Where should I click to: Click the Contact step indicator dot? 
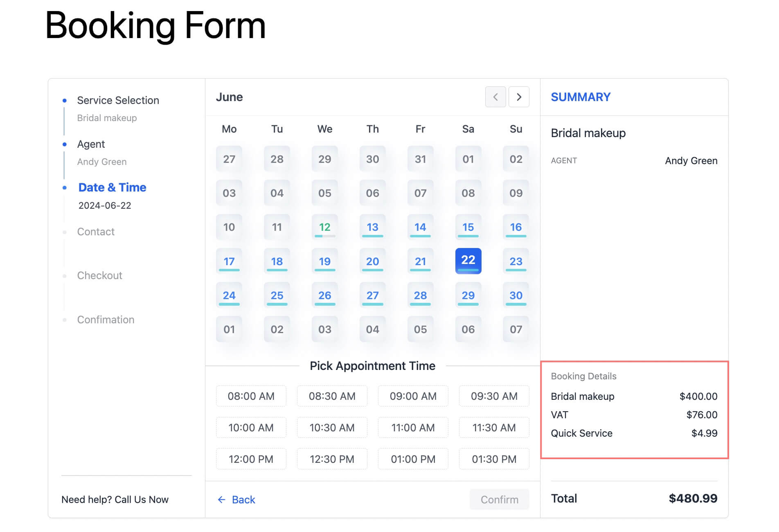65,232
